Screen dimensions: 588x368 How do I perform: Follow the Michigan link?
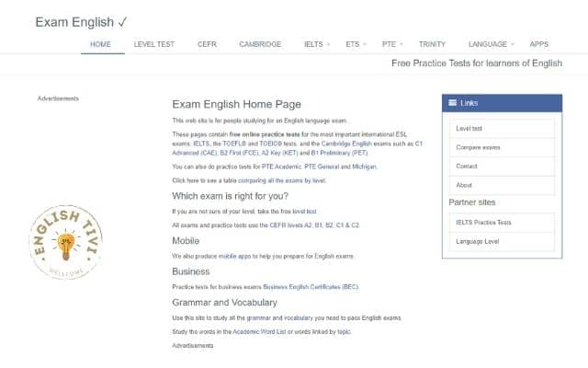[364, 167]
